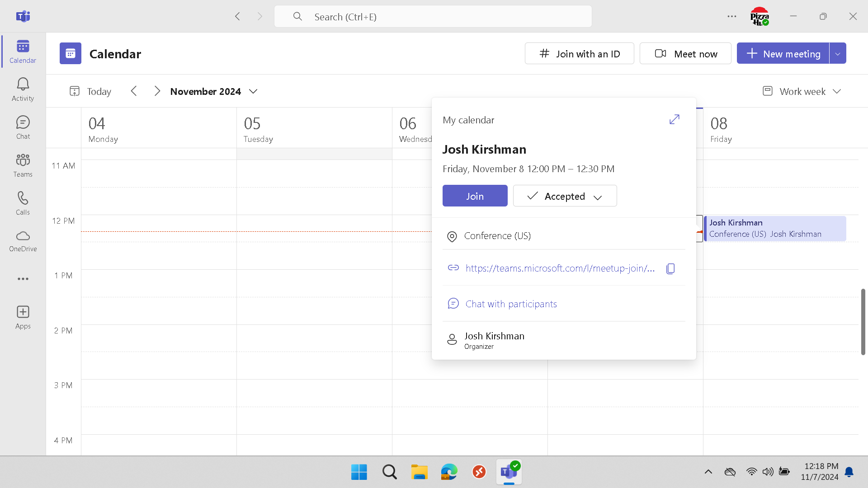Image resolution: width=868 pixels, height=488 pixels.
Task: Select Calendar tab in the sidebar
Action: click(x=23, y=51)
